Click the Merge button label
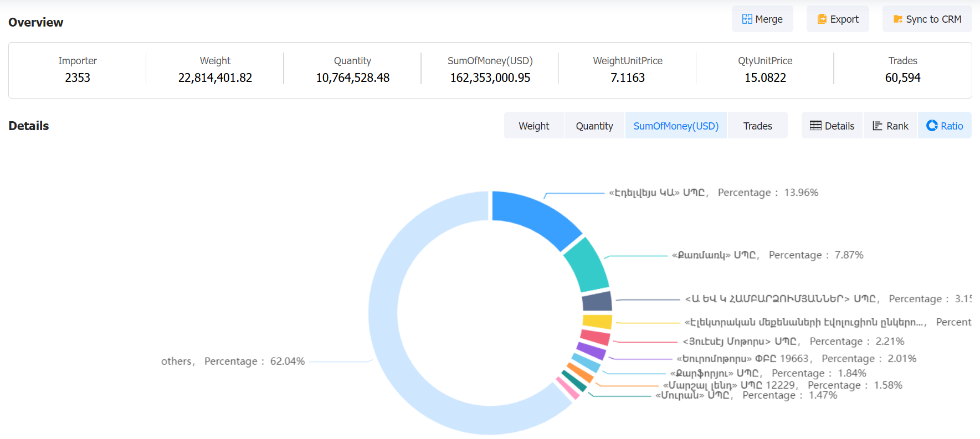 click(x=769, y=19)
